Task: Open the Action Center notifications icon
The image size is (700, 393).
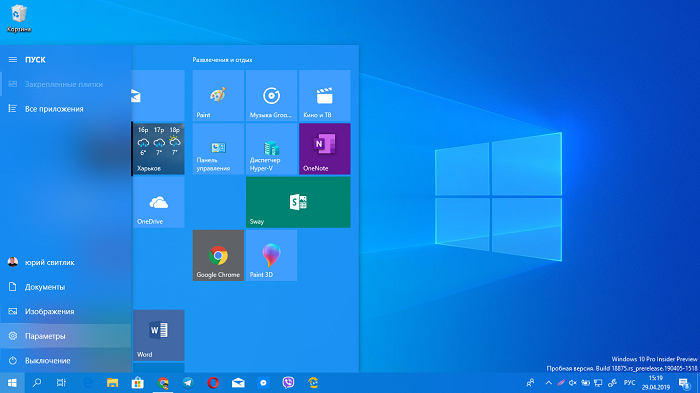Action: tap(684, 383)
